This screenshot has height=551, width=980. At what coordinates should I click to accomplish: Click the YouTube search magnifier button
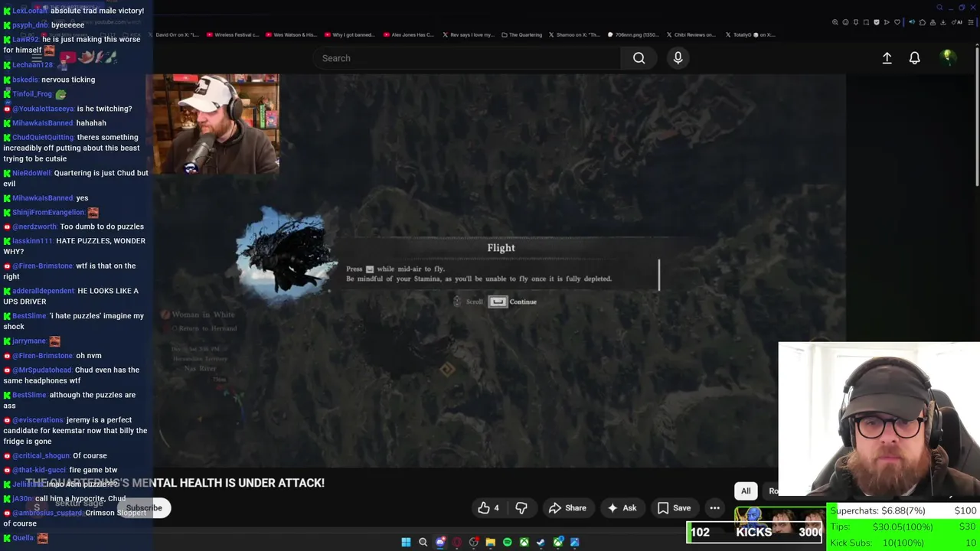tap(639, 58)
